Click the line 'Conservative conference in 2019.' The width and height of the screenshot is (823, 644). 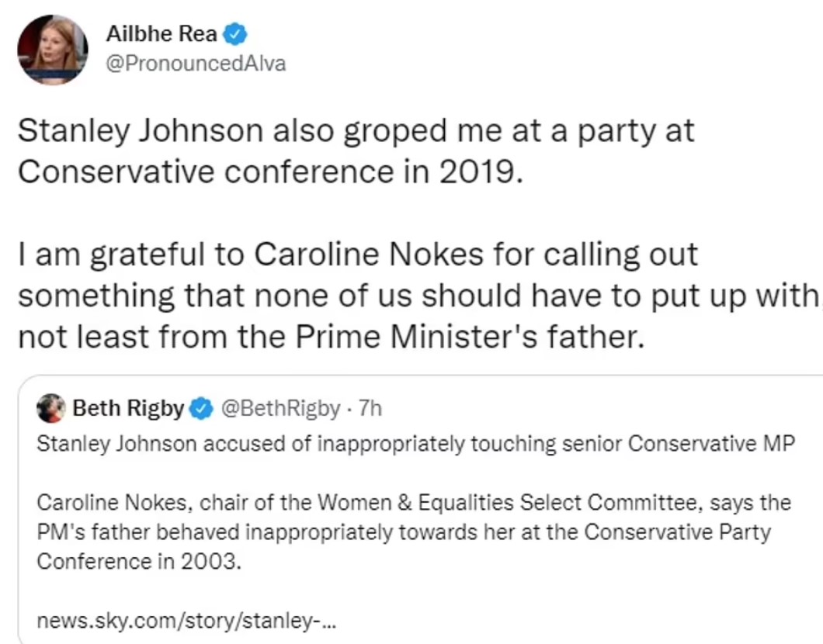point(270,171)
